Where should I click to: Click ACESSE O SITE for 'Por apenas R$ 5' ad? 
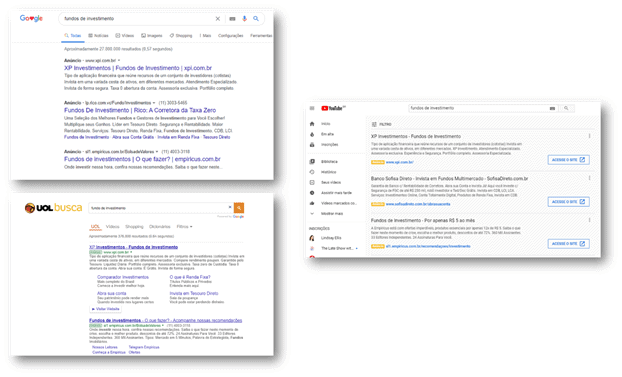pos(568,244)
